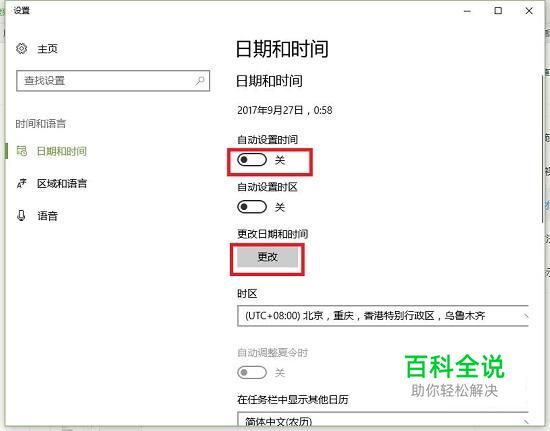Toggle the 自动设置时间 switch
Viewport: 550px width, 431px height.
pyautogui.click(x=252, y=160)
